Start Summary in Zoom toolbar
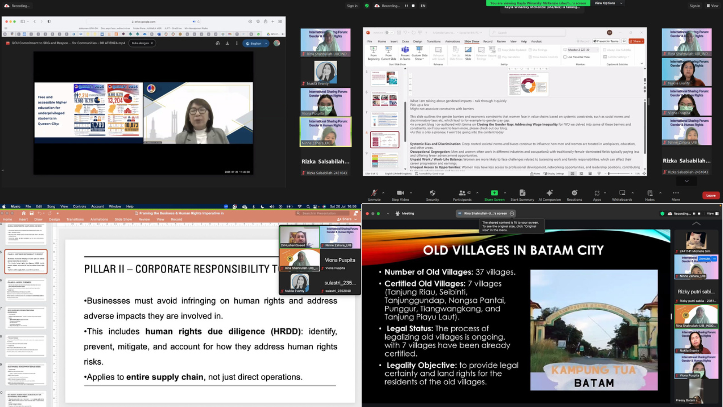723x407 pixels. click(522, 195)
